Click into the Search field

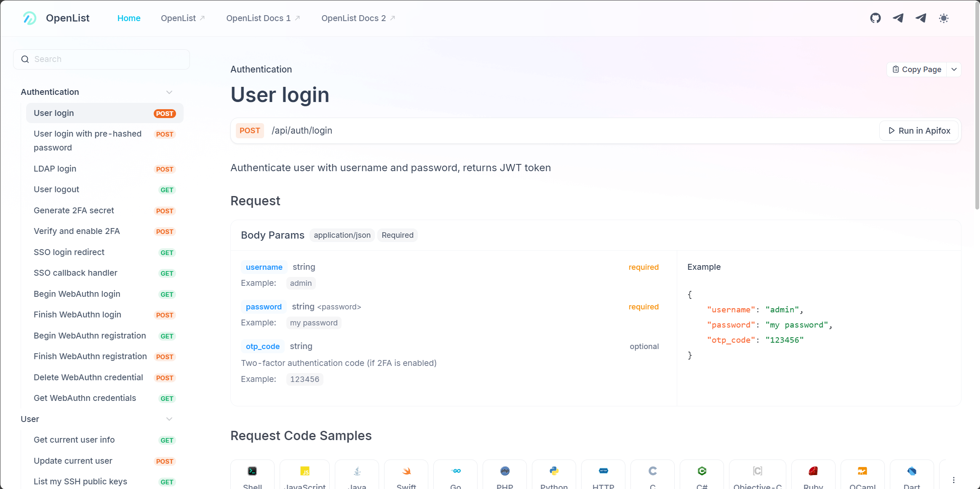click(x=101, y=59)
